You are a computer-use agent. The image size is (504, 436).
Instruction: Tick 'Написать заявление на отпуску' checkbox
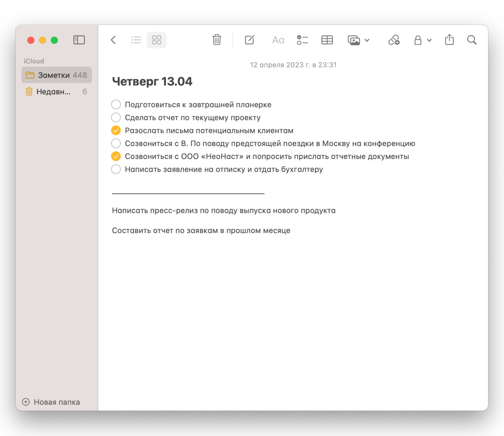[x=116, y=169]
